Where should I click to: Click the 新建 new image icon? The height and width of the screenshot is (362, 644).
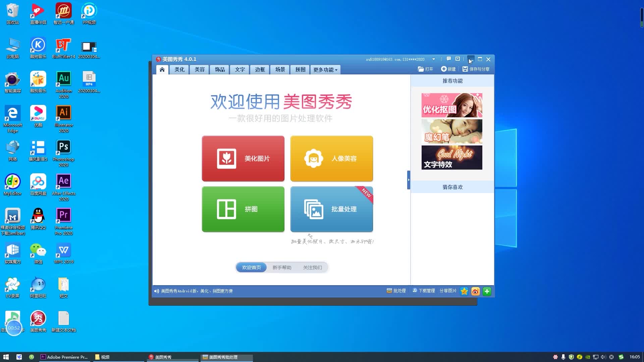443,69
